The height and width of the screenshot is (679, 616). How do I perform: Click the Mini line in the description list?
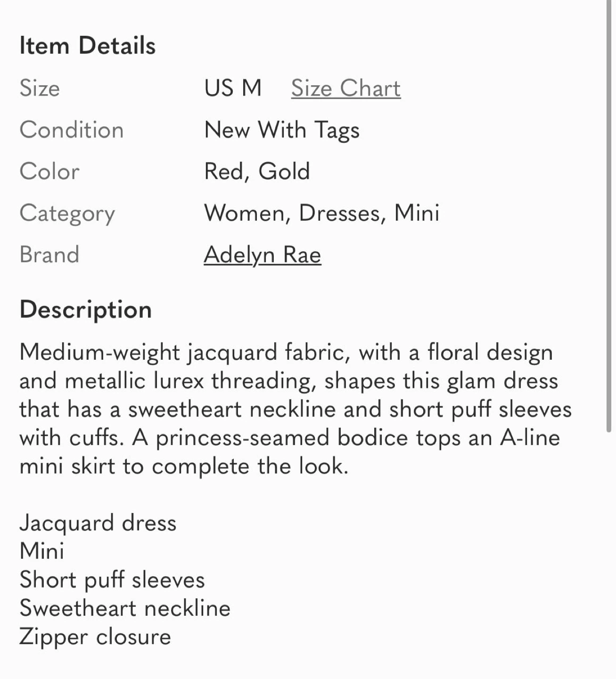[x=42, y=551]
